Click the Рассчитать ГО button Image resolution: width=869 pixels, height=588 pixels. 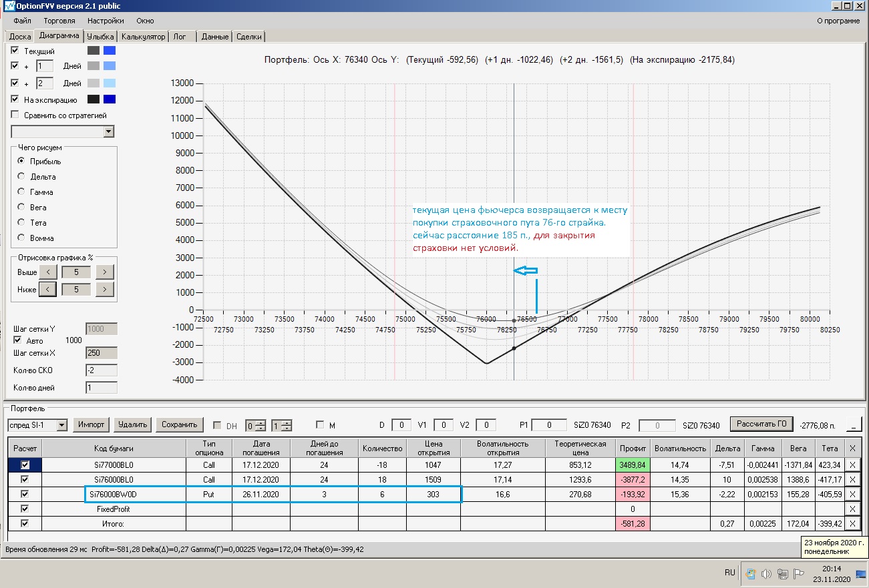click(x=761, y=424)
